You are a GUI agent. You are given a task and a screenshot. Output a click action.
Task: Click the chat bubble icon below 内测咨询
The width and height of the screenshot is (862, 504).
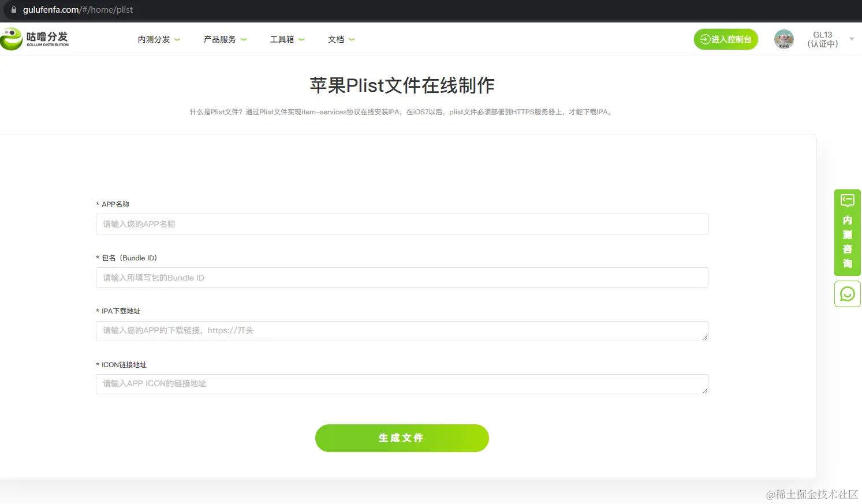(847, 293)
